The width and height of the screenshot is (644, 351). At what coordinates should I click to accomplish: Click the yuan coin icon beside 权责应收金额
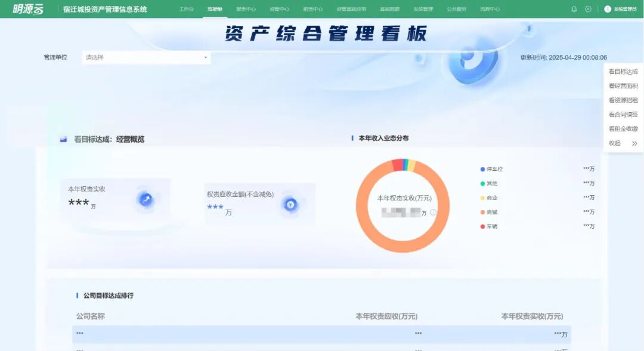click(290, 205)
